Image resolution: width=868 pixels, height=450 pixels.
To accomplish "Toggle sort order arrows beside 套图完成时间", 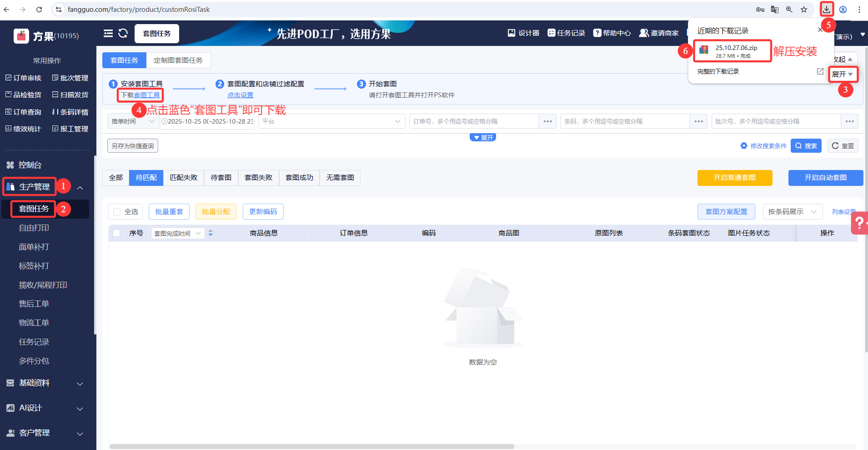I will click(211, 233).
